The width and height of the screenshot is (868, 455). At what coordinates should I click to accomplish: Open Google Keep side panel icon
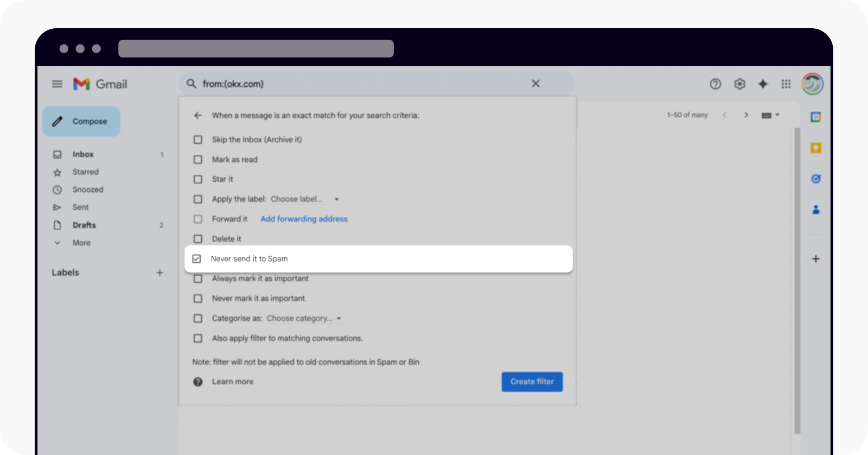click(x=816, y=148)
